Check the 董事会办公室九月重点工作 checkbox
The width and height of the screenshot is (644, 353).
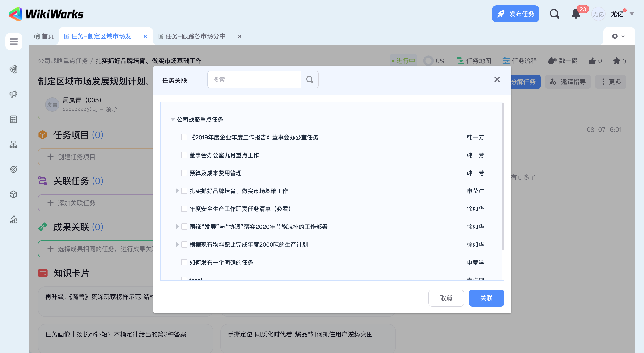point(184,155)
